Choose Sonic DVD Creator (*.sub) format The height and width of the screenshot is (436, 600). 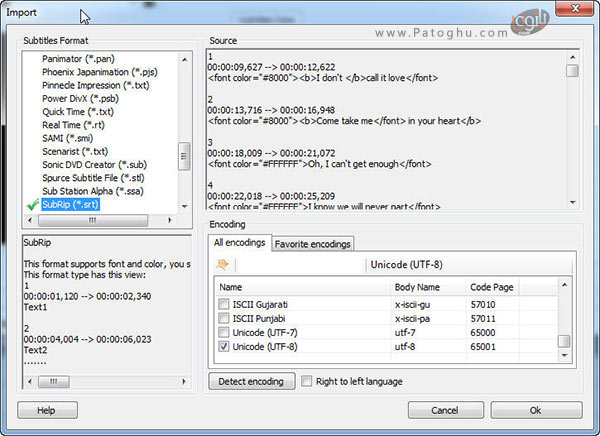click(x=95, y=165)
